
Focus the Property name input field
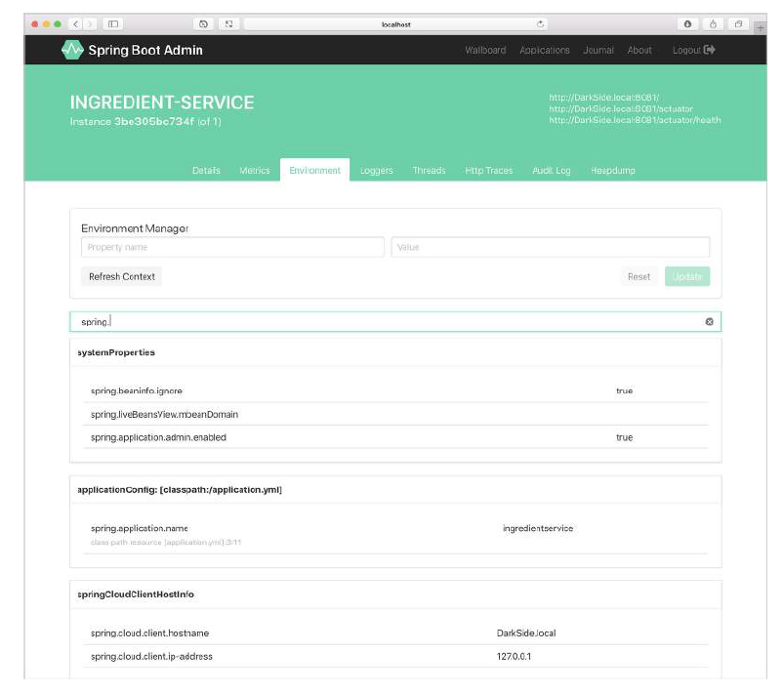pyautogui.click(x=232, y=247)
